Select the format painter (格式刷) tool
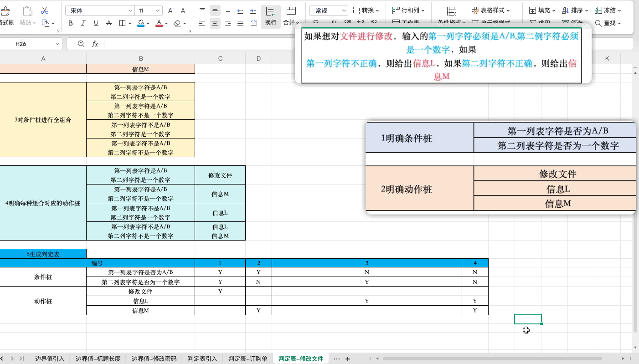The image size is (639, 364). (x=6, y=14)
